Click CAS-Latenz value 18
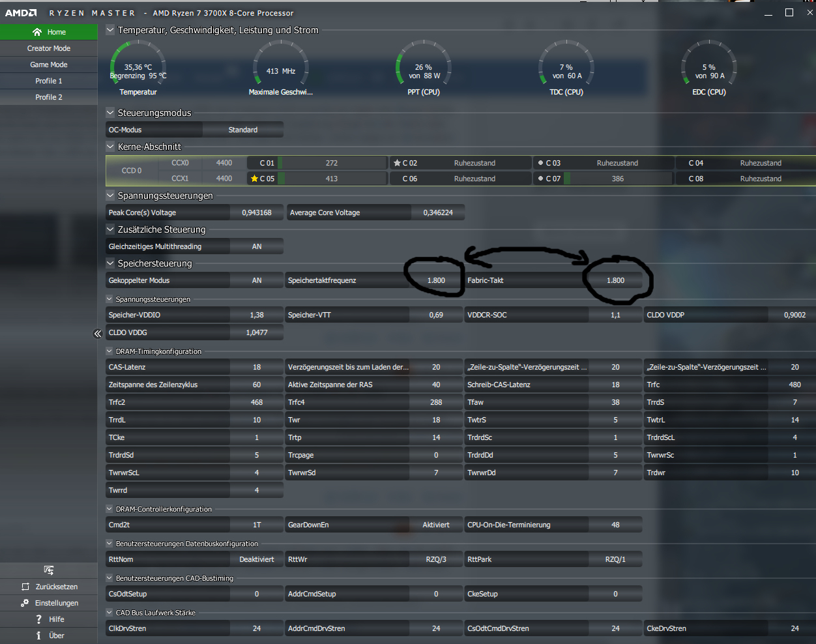 (x=257, y=367)
